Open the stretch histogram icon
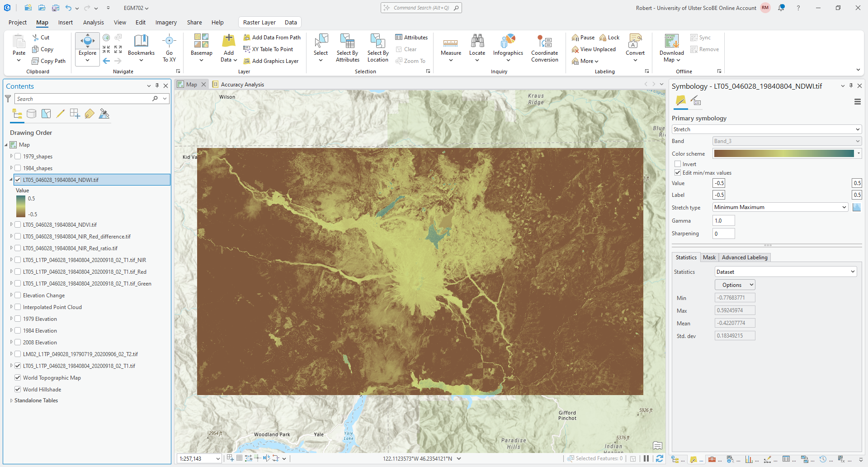This screenshot has height=467, width=868. point(856,207)
